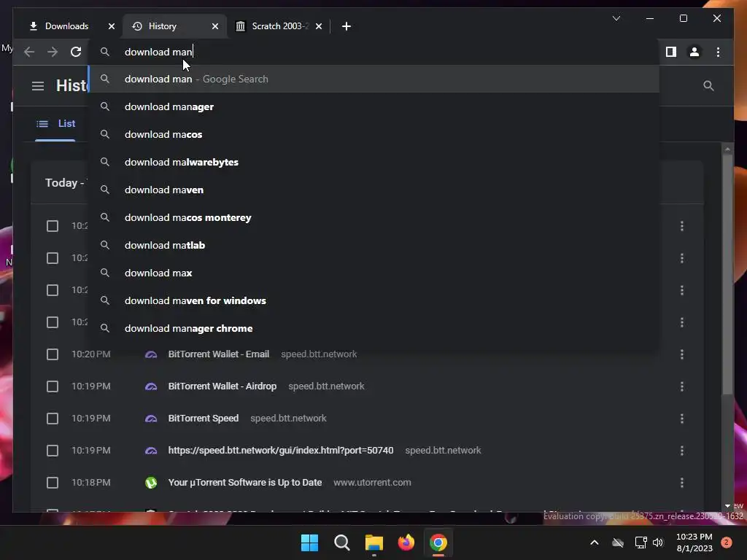
Task: Choose 'download maven for windows' suggestion
Action: tap(374, 300)
